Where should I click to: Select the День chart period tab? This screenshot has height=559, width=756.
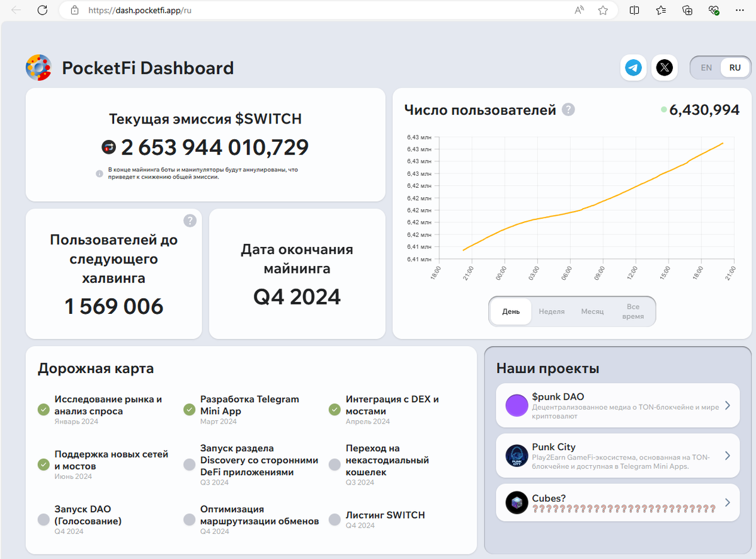(511, 311)
